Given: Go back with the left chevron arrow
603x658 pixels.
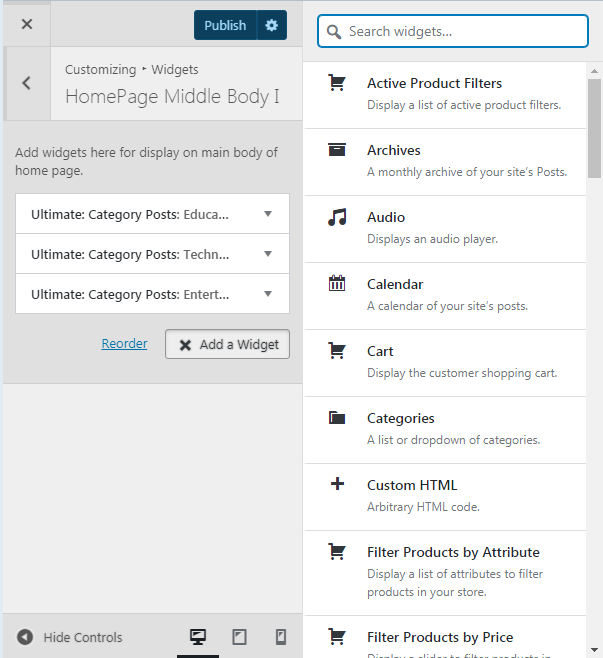Looking at the screenshot, I should coord(26,83).
